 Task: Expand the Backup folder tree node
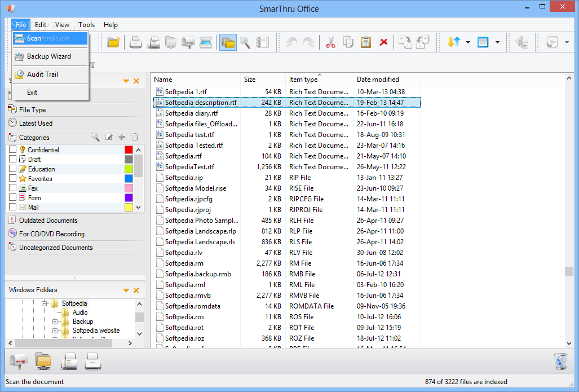[x=55, y=322]
